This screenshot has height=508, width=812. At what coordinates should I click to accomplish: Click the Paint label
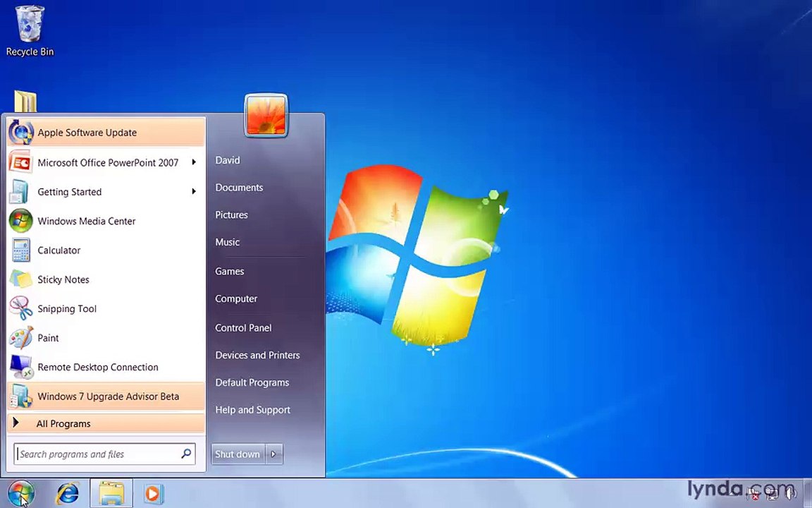pos(48,338)
